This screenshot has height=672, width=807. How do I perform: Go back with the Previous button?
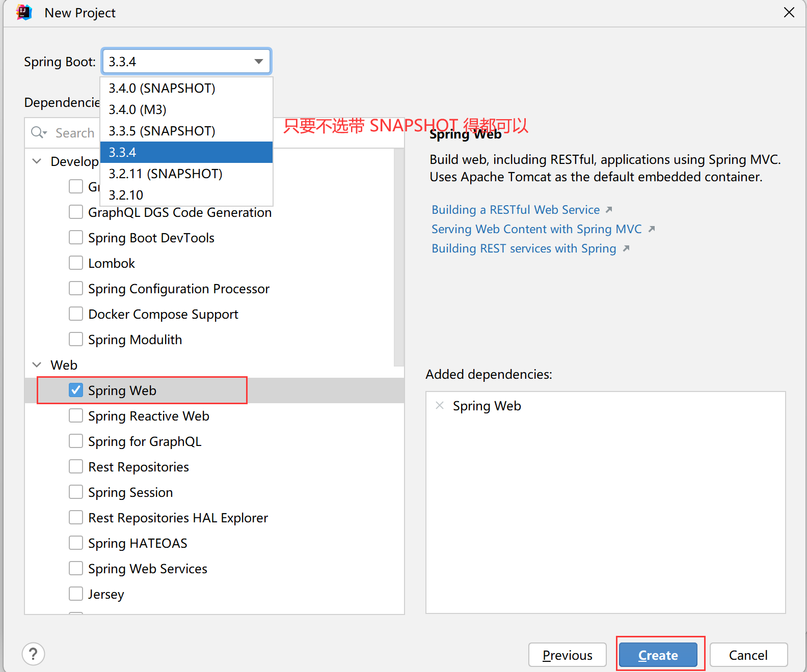click(568, 655)
